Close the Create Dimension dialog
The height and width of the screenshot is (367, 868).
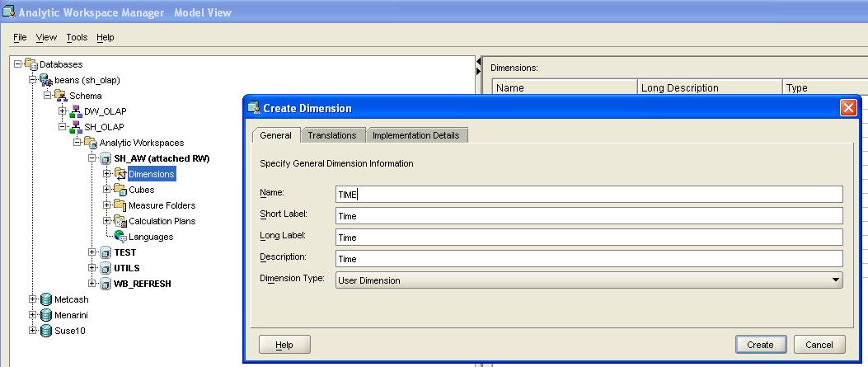pos(848,107)
